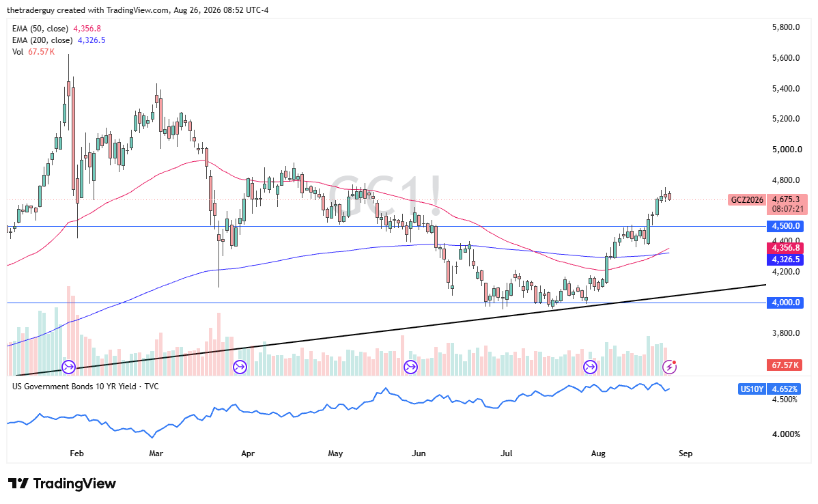Image resolution: width=818 pixels, height=504 pixels.
Task: Click the US10Y symbol label
Action: tap(752, 389)
